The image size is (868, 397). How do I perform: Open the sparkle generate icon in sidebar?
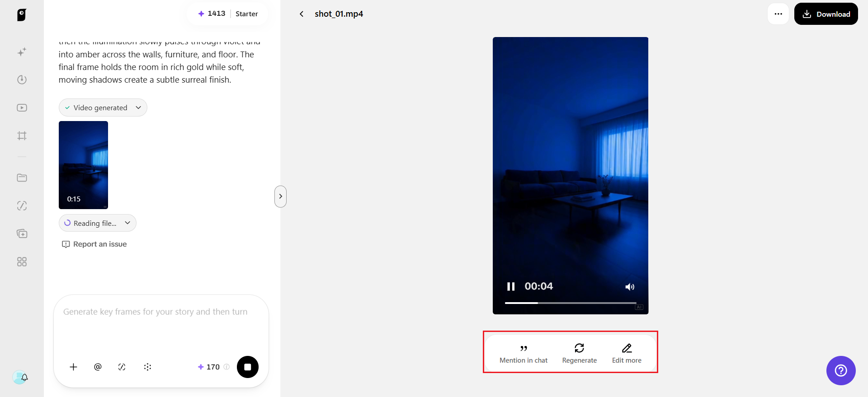click(22, 52)
